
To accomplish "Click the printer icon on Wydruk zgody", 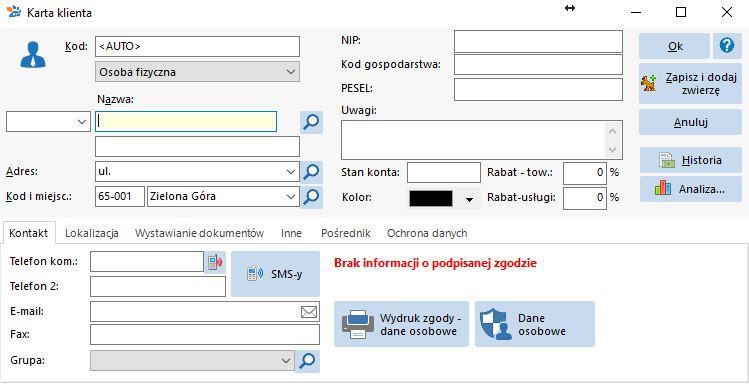I will pyautogui.click(x=358, y=324).
